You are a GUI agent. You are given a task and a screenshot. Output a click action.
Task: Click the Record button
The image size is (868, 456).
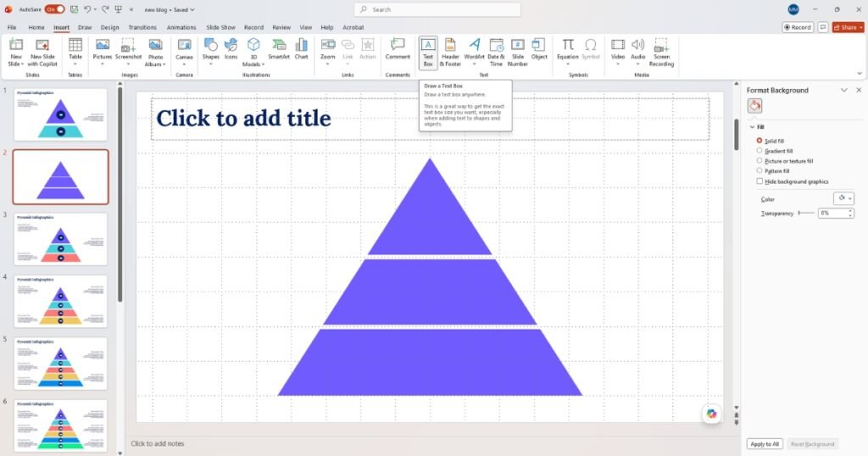(798, 27)
